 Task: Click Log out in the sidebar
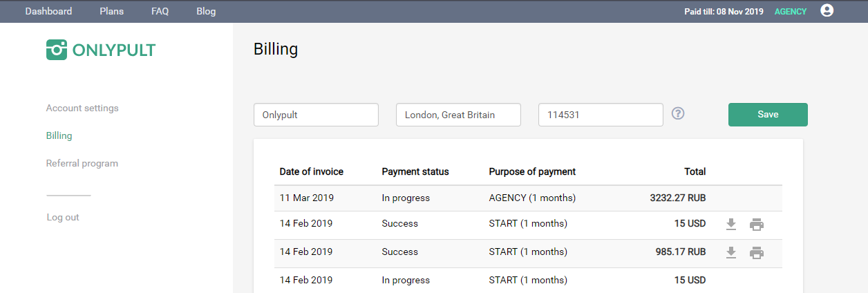point(63,217)
